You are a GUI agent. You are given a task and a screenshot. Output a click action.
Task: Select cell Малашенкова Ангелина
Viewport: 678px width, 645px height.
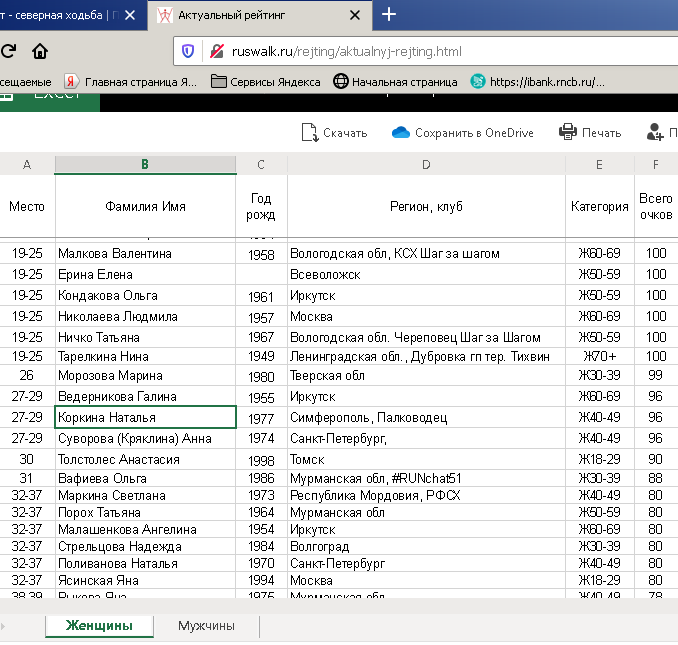point(145,530)
